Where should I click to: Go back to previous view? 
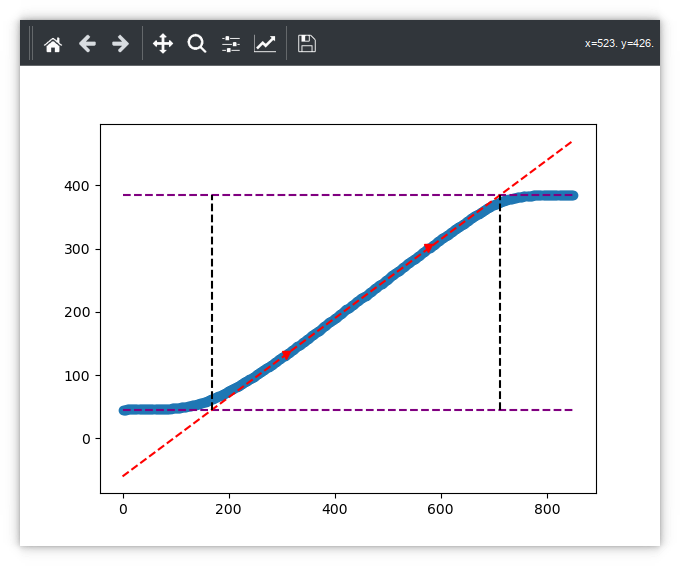coord(87,44)
